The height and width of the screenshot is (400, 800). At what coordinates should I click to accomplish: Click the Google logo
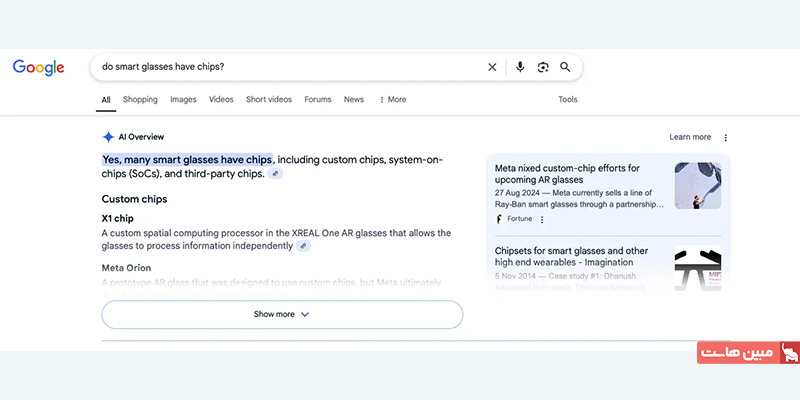coord(39,67)
